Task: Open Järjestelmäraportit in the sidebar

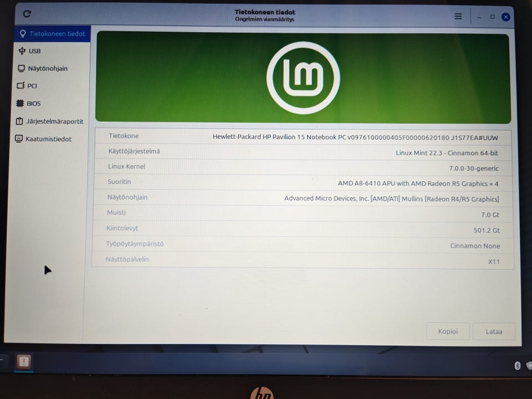Action: (50, 121)
